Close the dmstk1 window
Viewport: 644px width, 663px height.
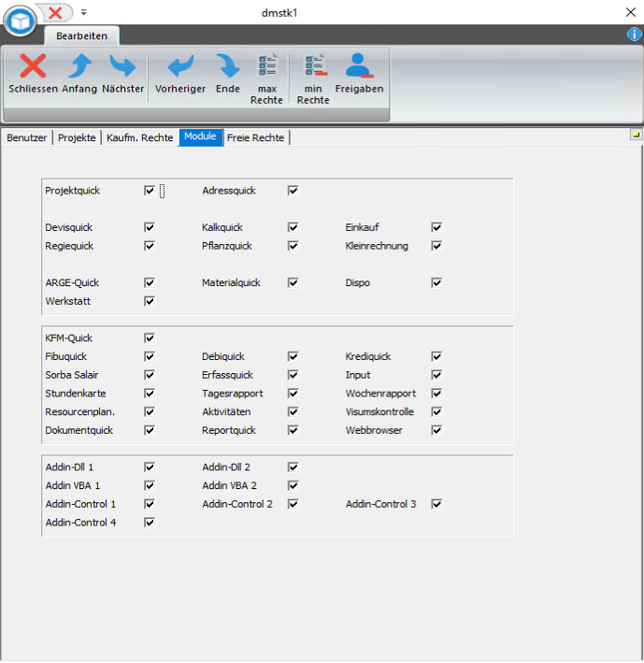(631, 12)
